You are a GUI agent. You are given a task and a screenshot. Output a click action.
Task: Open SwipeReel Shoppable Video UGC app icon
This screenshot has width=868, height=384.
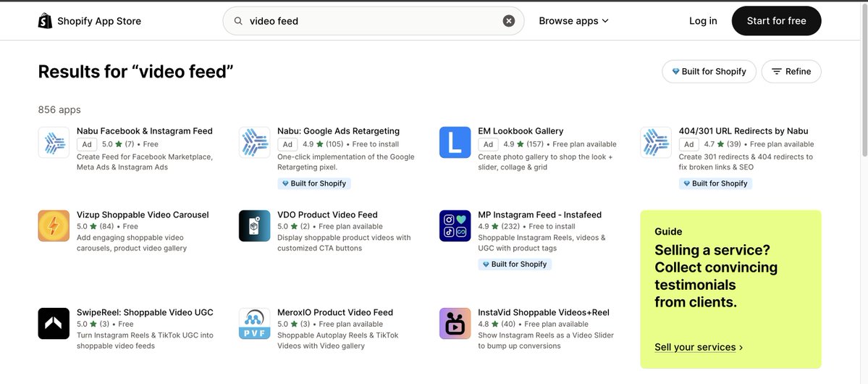[x=54, y=324]
